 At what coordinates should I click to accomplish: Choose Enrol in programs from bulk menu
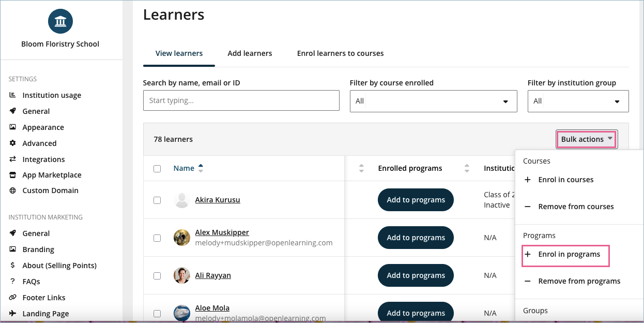(x=565, y=255)
